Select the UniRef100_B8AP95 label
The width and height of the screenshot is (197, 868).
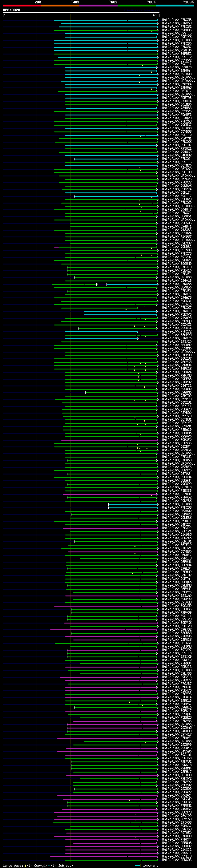tap(177, 335)
